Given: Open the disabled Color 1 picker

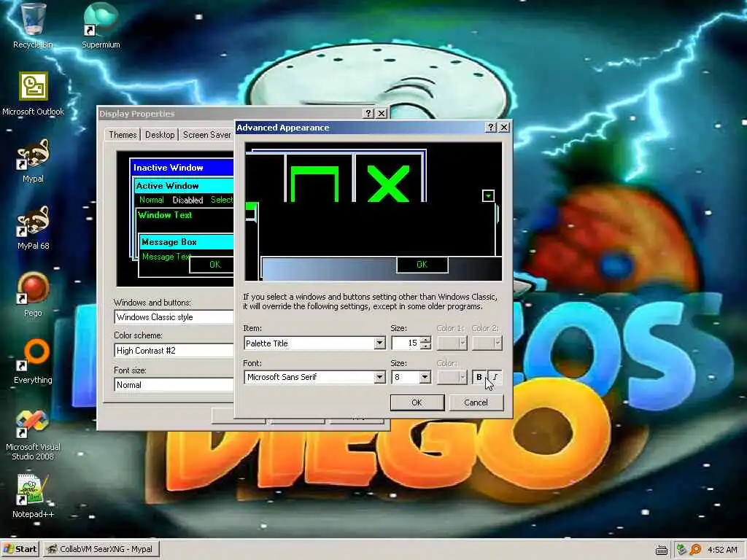Looking at the screenshot, I should click(x=452, y=343).
